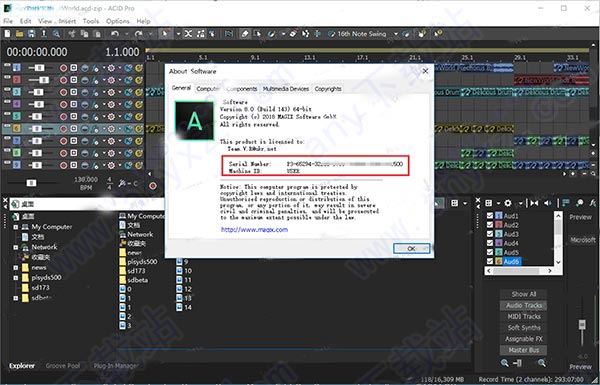Click the yellow solo icon on track 2

point(139,80)
